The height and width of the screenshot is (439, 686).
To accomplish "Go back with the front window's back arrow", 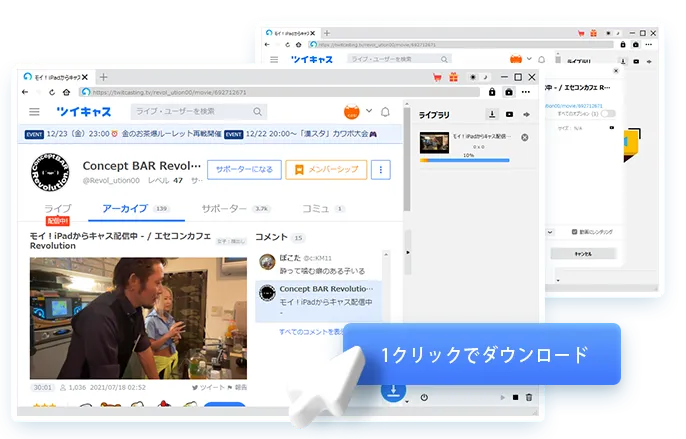I will (25, 92).
